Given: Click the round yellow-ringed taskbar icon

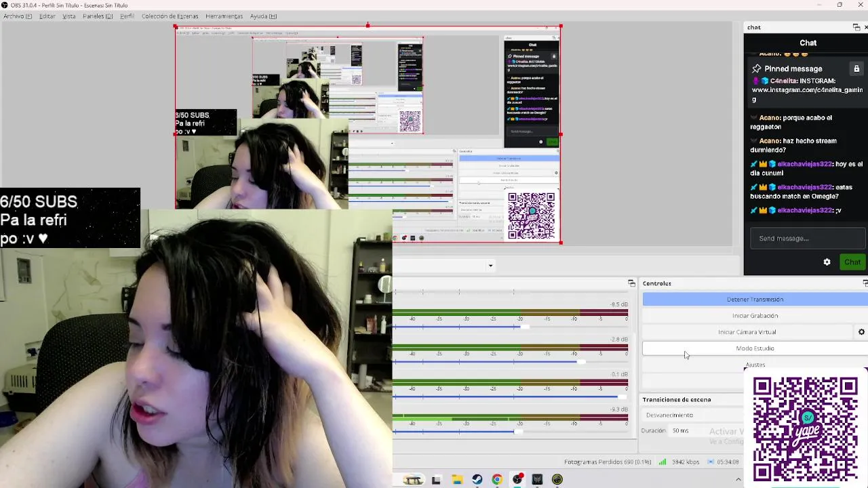Looking at the screenshot, I should (x=557, y=480).
